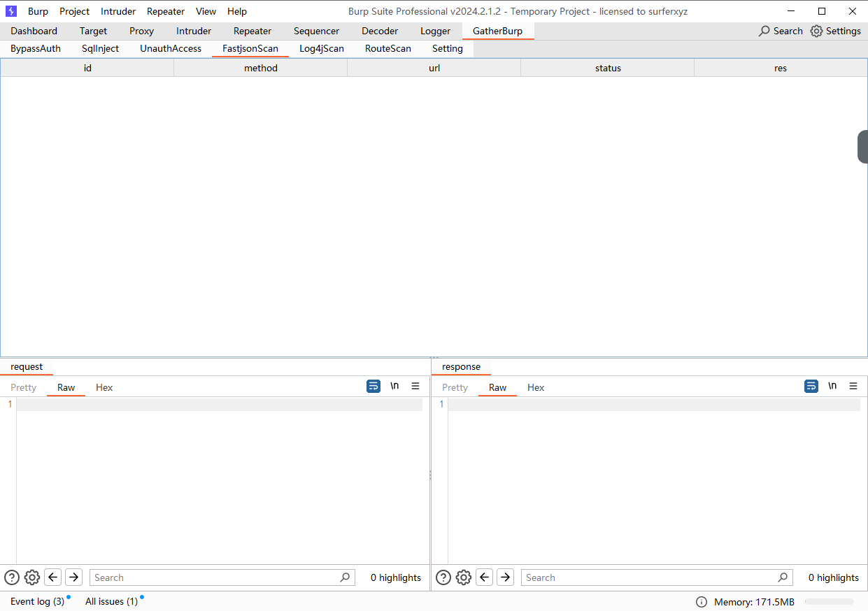Screen dimensions: 868x611
Task: Open the Help menu
Action: tap(237, 11)
